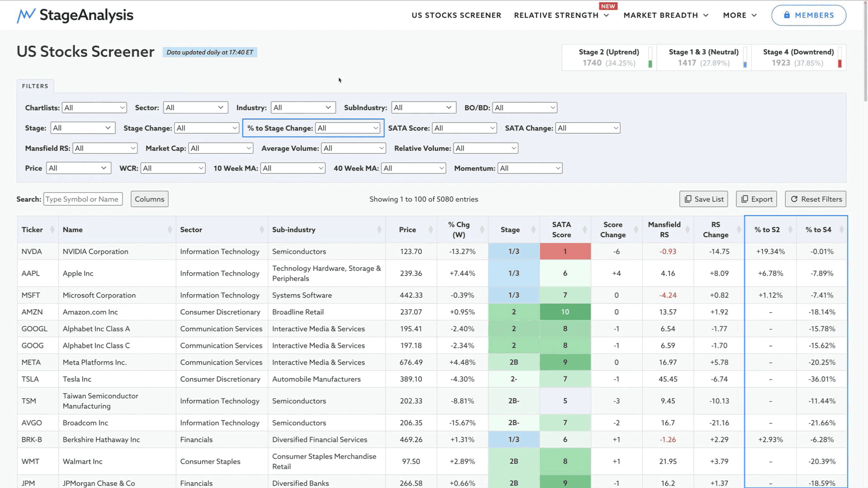Click the Columns button
This screenshot has height=488, width=868.
tap(149, 199)
